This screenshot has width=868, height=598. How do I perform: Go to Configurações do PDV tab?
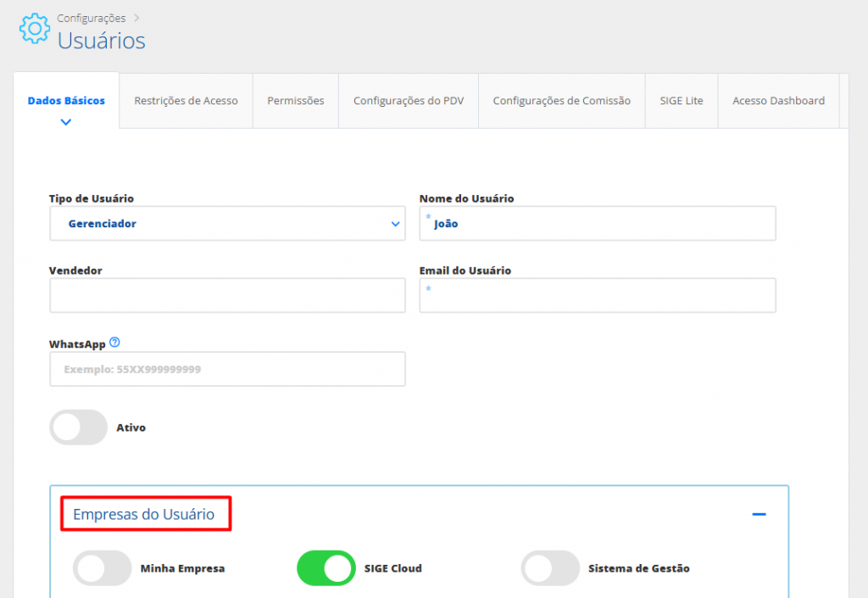pos(408,101)
